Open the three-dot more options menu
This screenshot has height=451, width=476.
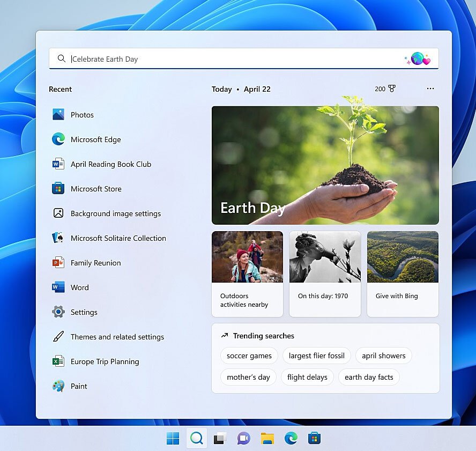(x=430, y=88)
